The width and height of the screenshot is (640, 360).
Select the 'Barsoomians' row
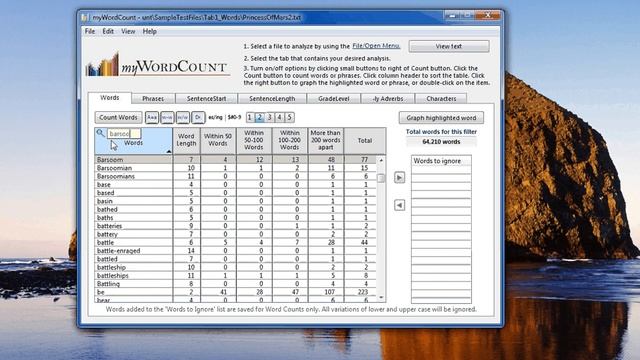coord(236,176)
